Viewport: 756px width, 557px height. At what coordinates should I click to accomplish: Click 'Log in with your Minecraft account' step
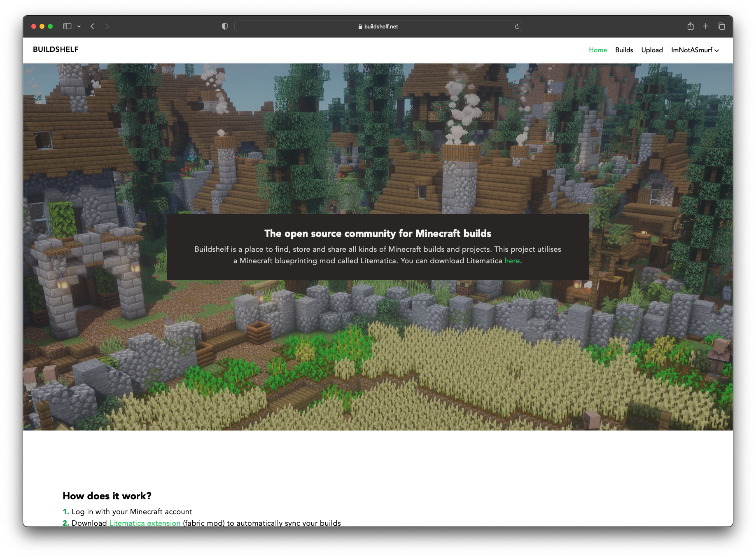tap(132, 512)
